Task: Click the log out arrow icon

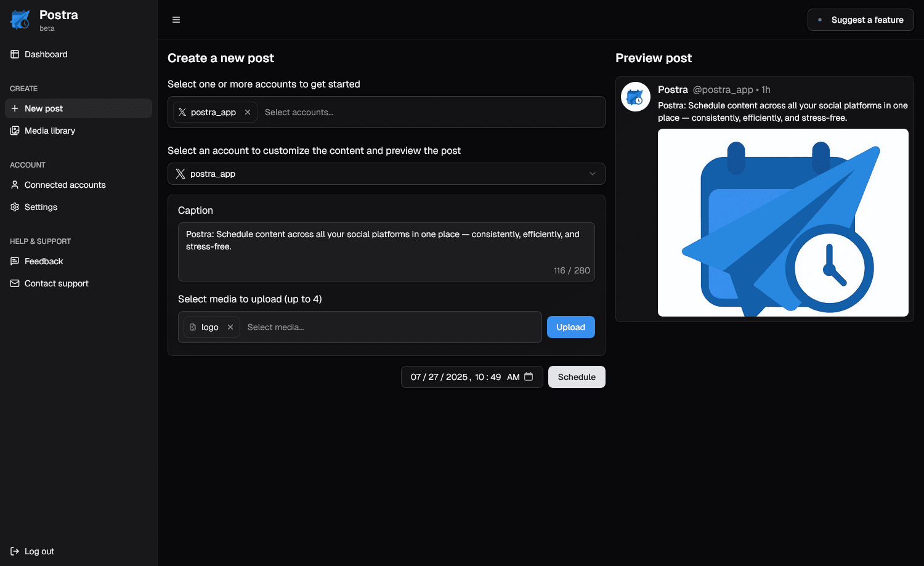Action: pyautogui.click(x=15, y=551)
